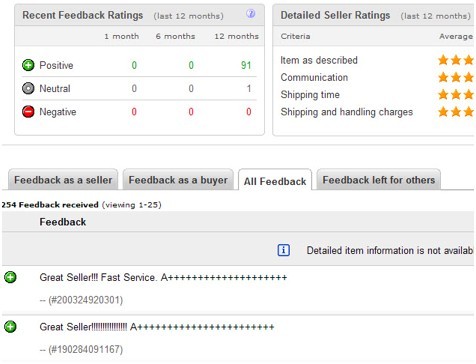Click the blue information icon
This screenshot has height=364, width=476.
coord(284,250)
